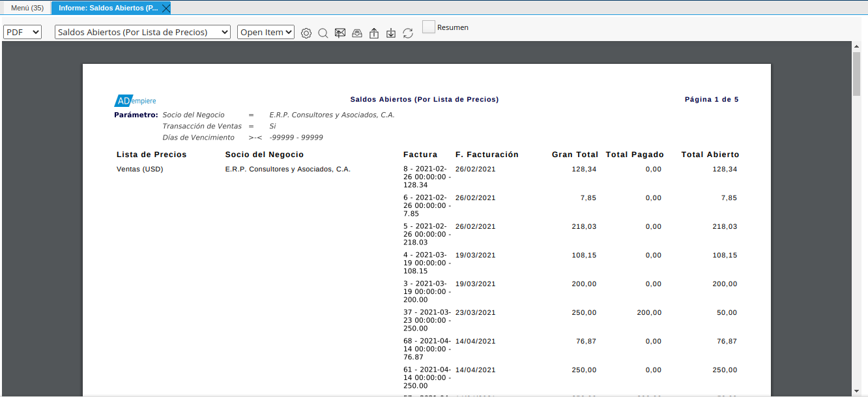The image size is (868, 397).
Task: Switch to the Menú (35) tab
Action: pos(27,8)
